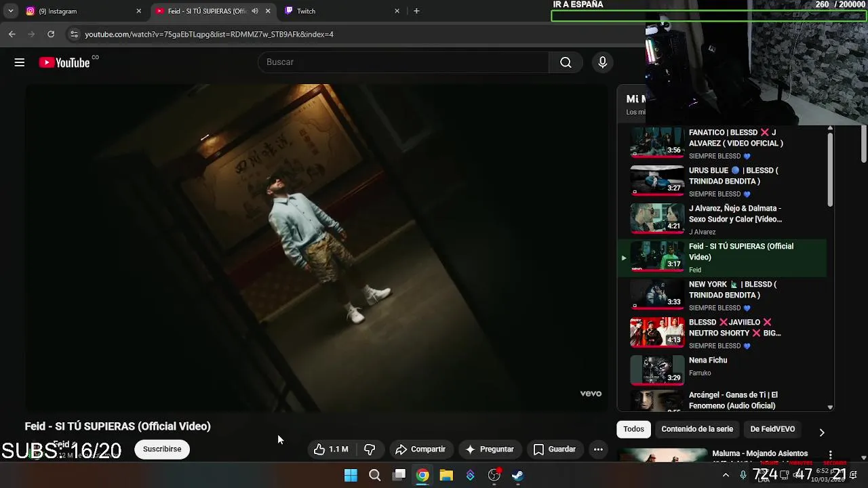View site information icon
Screen dimensions: 868x488
74,34
